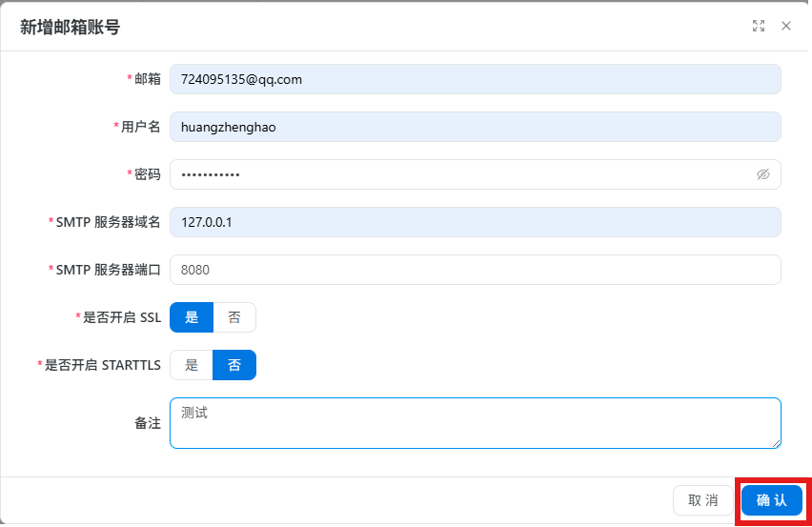Click the 备注 label text

(148, 423)
